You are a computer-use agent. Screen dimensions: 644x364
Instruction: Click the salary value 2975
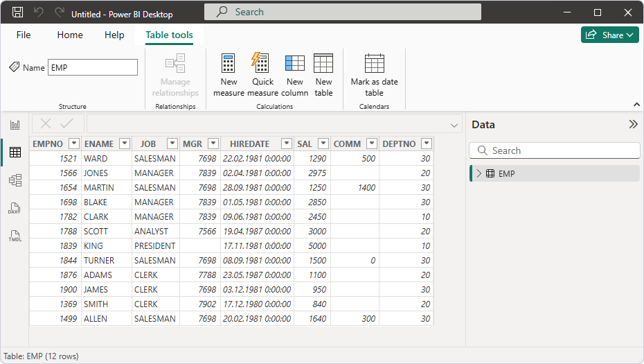coord(317,173)
